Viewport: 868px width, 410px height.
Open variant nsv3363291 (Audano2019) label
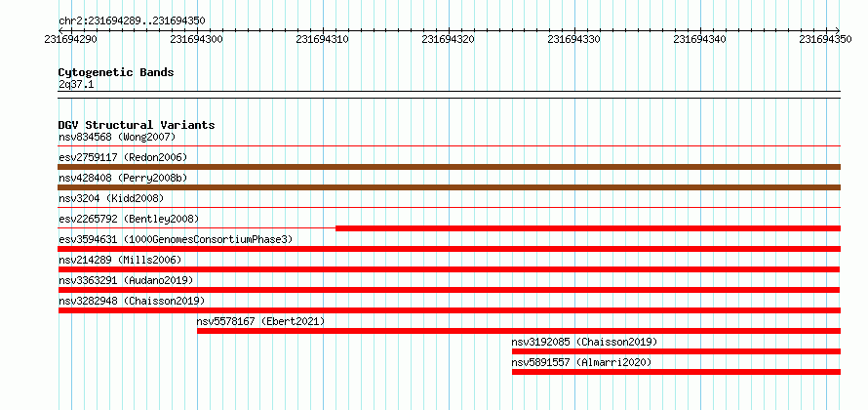coord(126,280)
